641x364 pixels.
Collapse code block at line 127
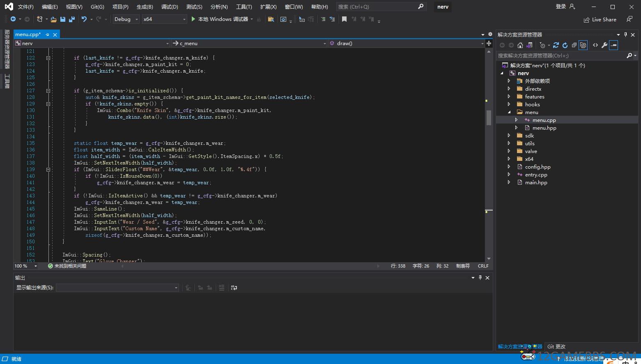48,91
